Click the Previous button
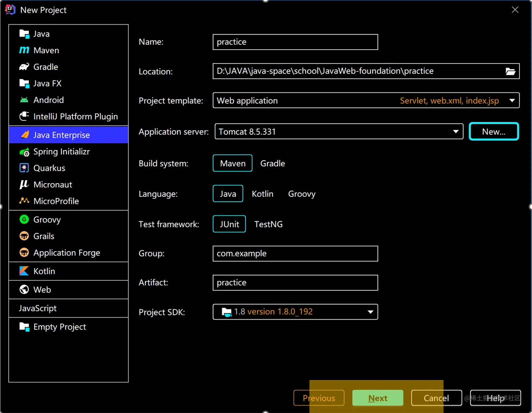 [319, 398]
